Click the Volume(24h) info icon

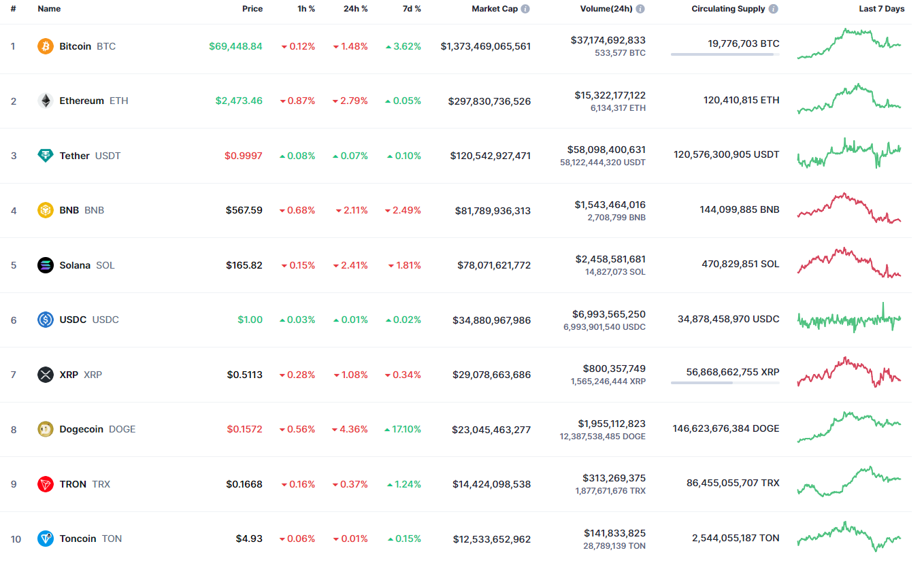click(640, 9)
